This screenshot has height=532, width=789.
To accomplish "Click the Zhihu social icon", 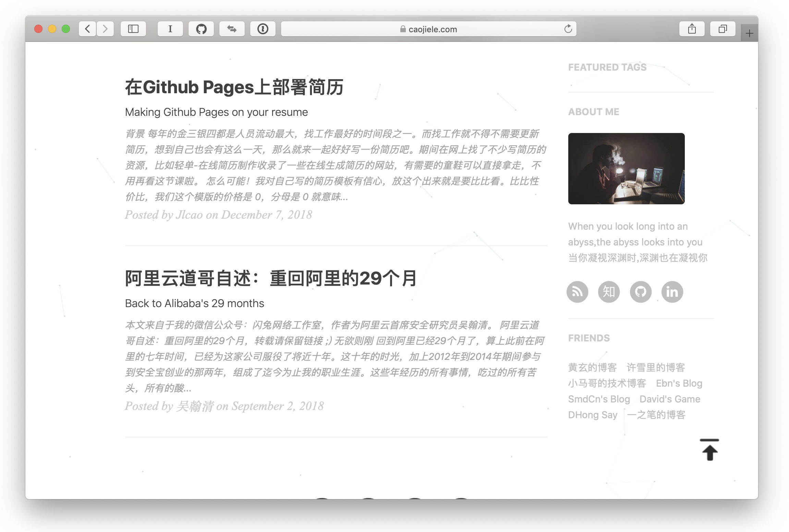I will (609, 292).
